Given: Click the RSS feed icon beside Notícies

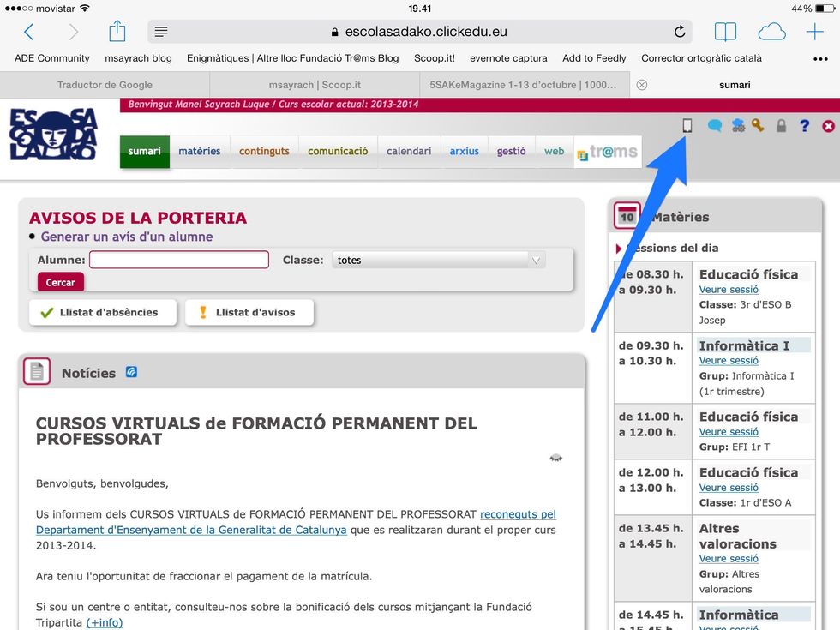Looking at the screenshot, I should coord(131,372).
